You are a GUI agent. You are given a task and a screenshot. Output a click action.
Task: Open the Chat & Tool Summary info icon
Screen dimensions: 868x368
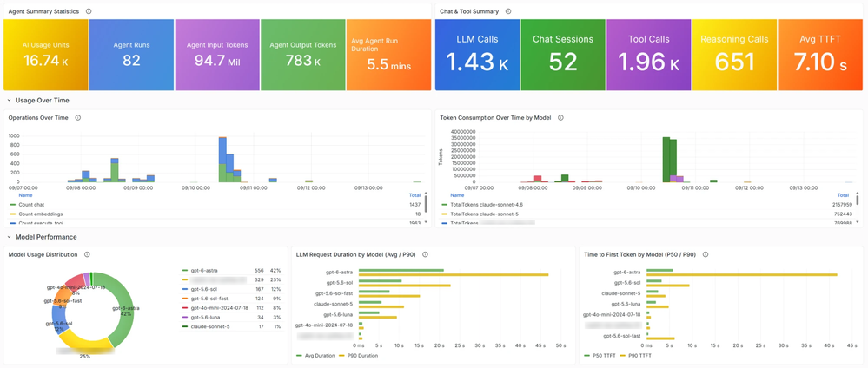tap(509, 11)
